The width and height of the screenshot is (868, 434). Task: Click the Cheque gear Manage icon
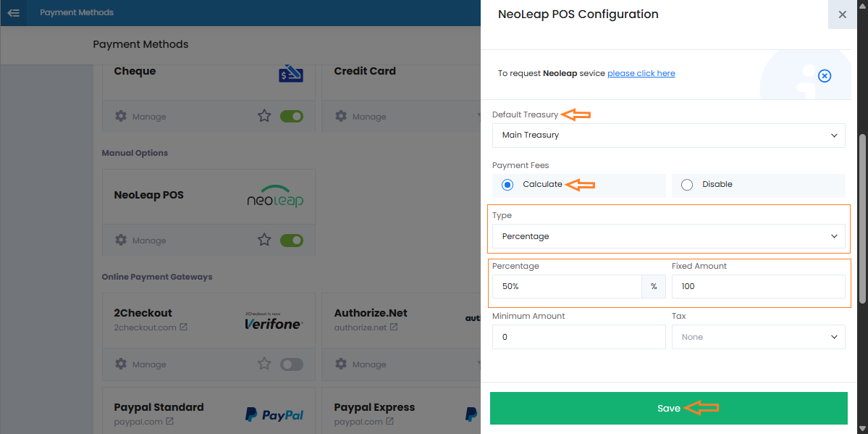click(121, 117)
